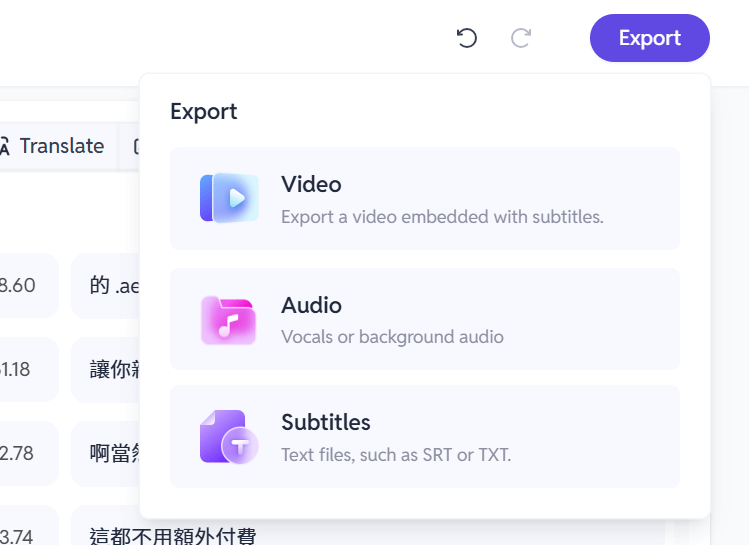Click the timestamp ending in 2.78
Image resolution: width=749 pixels, height=545 pixels.
(x=17, y=453)
